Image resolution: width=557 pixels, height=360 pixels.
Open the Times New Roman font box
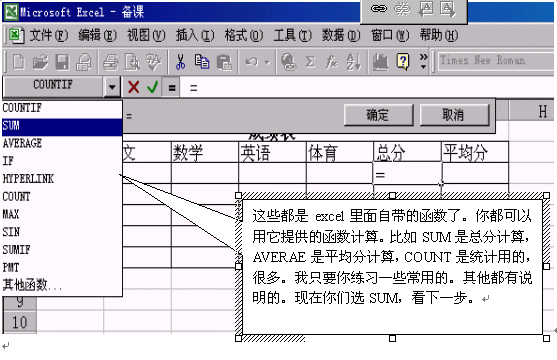tap(495, 61)
